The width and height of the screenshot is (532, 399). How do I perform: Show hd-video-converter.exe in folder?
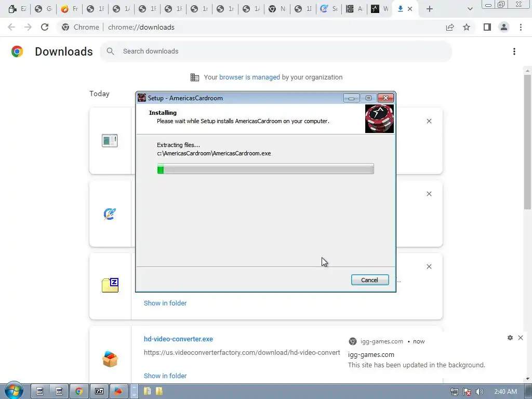tap(165, 376)
